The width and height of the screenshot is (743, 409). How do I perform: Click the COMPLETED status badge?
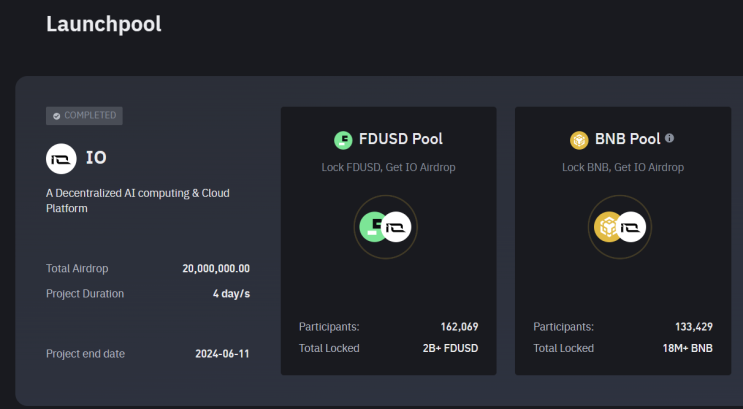[x=84, y=116]
